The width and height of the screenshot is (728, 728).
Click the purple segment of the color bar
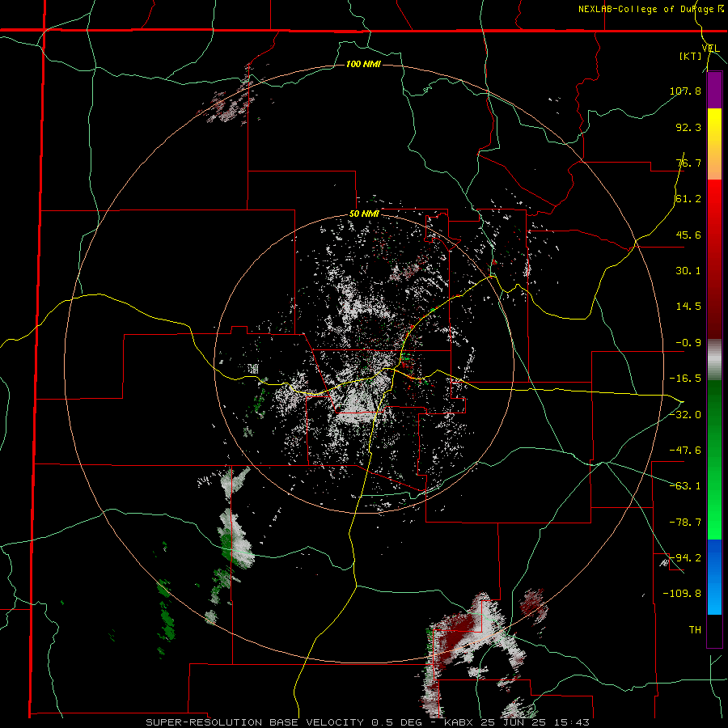(x=714, y=91)
